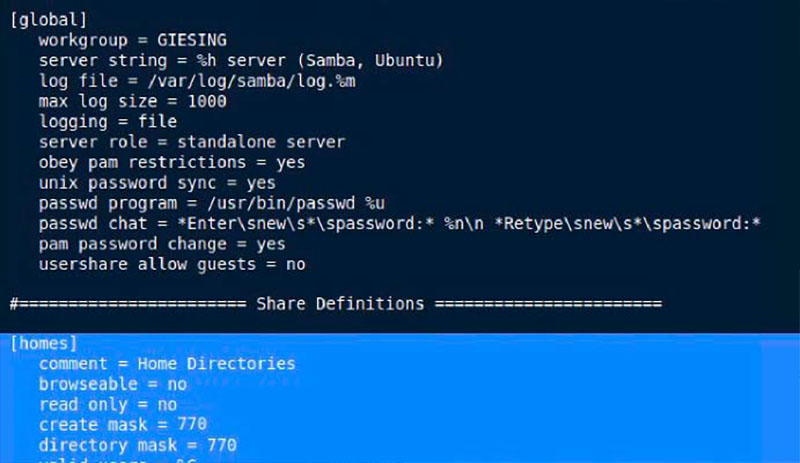800x463 pixels.
Task: Click the server role standalone server line
Action: (x=192, y=142)
